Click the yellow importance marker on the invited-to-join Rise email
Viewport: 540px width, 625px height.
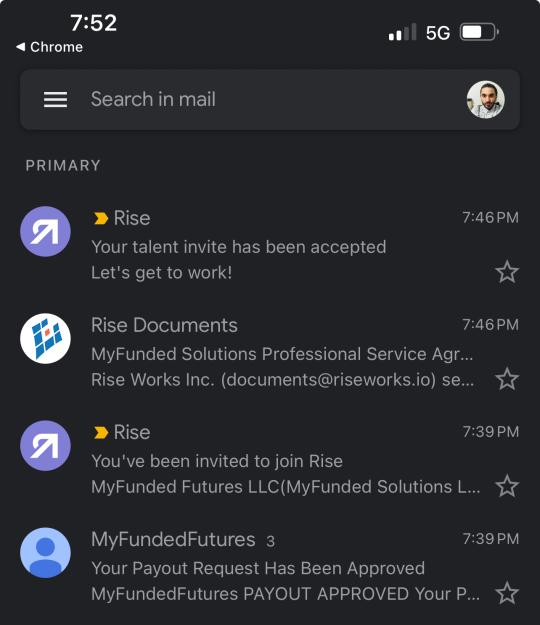click(101, 432)
